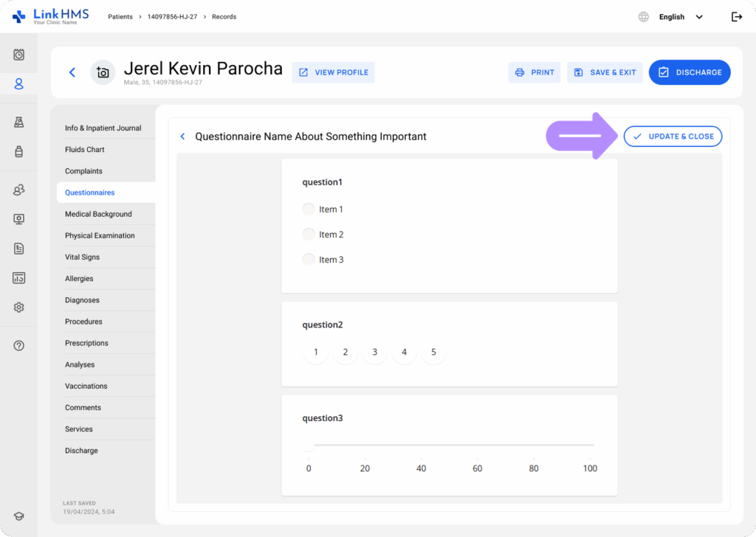Open the laboratory flask icon in sidebar
The image size is (756, 537).
click(x=19, y=122)
